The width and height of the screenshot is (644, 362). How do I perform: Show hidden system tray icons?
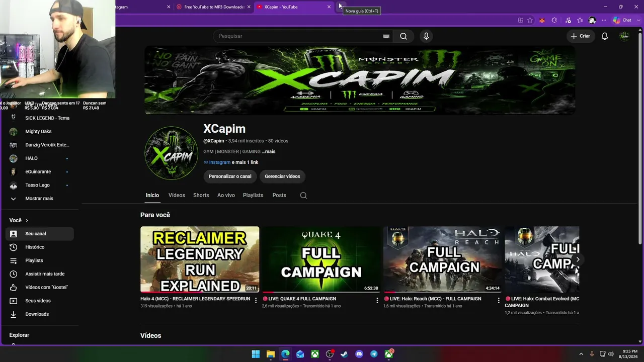tap(581, 354)
